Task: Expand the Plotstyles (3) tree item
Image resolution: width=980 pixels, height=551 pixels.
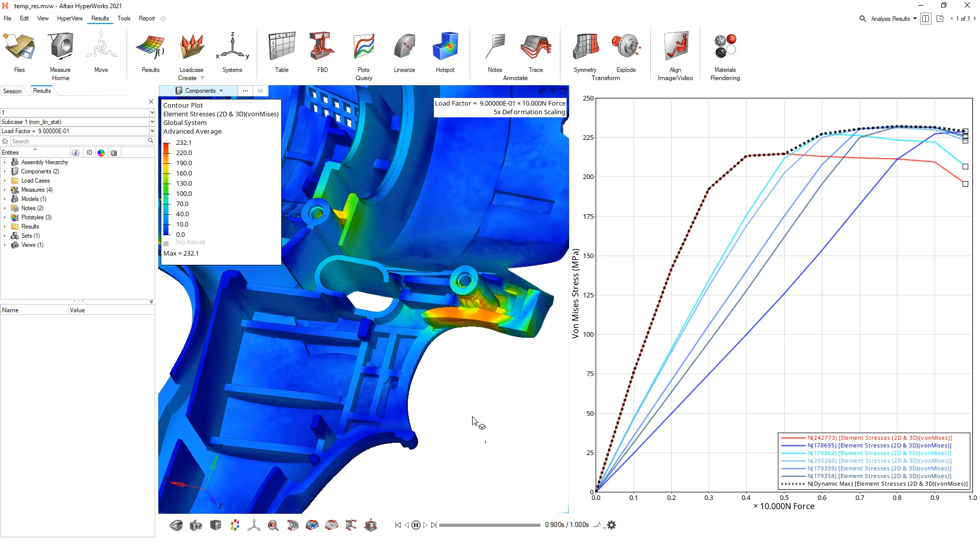Action: click(6, 217)
